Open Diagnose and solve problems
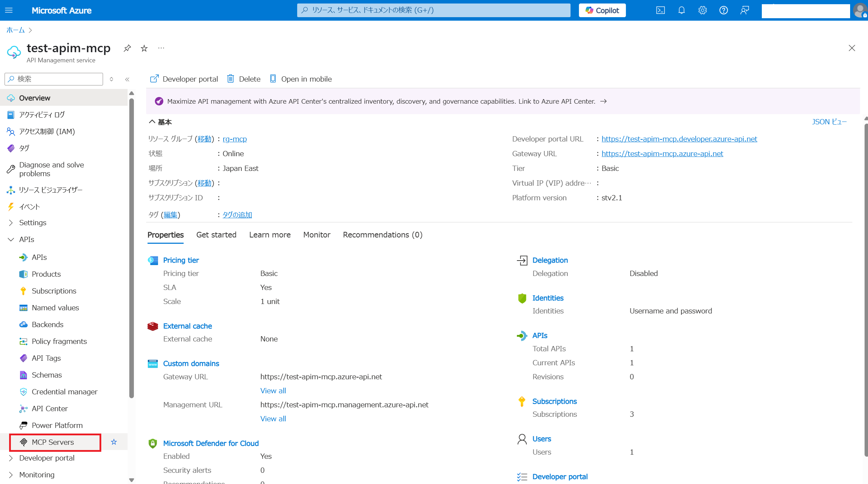The image size is (868, 484). pyautogui.click(x=64, y=169)
